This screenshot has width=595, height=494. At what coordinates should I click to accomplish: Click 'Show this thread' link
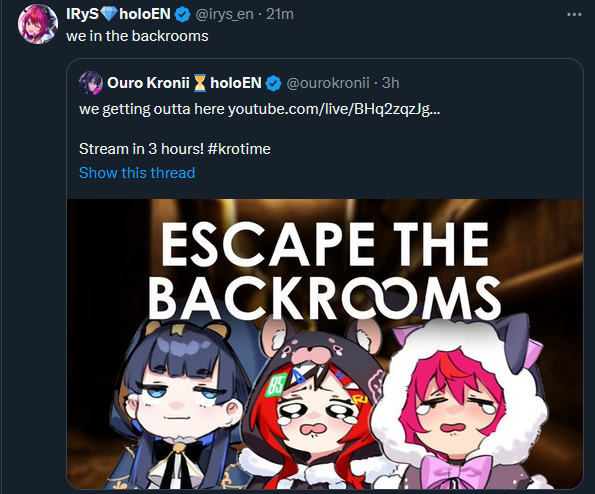point(137,173)
